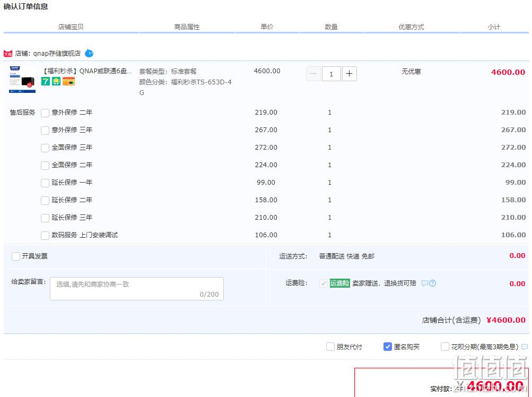Click the green 7-day return badge
Viewport: 532px width, 397px height.
tap(46, 81)
